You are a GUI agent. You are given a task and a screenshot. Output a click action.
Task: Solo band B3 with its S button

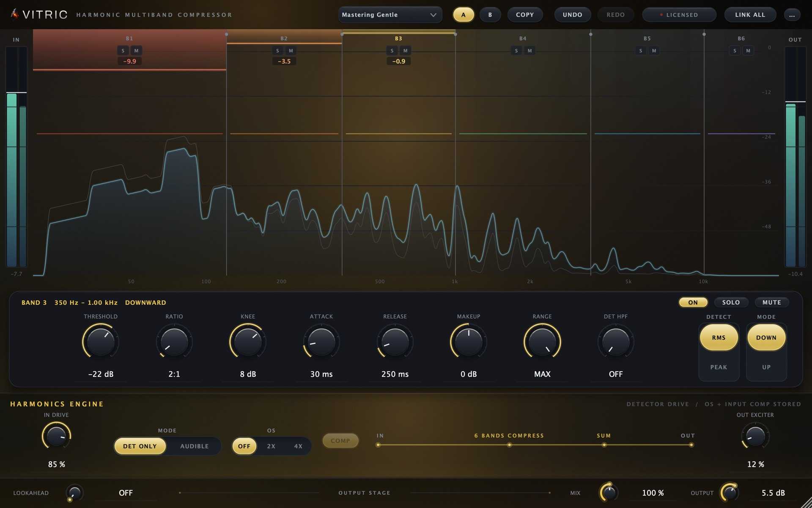tap(392, 51)
